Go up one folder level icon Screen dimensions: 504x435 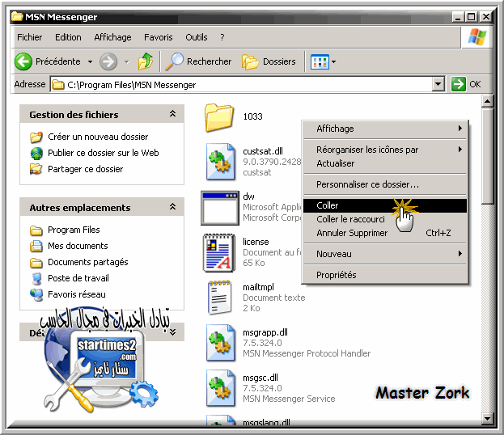pos(146,61)
